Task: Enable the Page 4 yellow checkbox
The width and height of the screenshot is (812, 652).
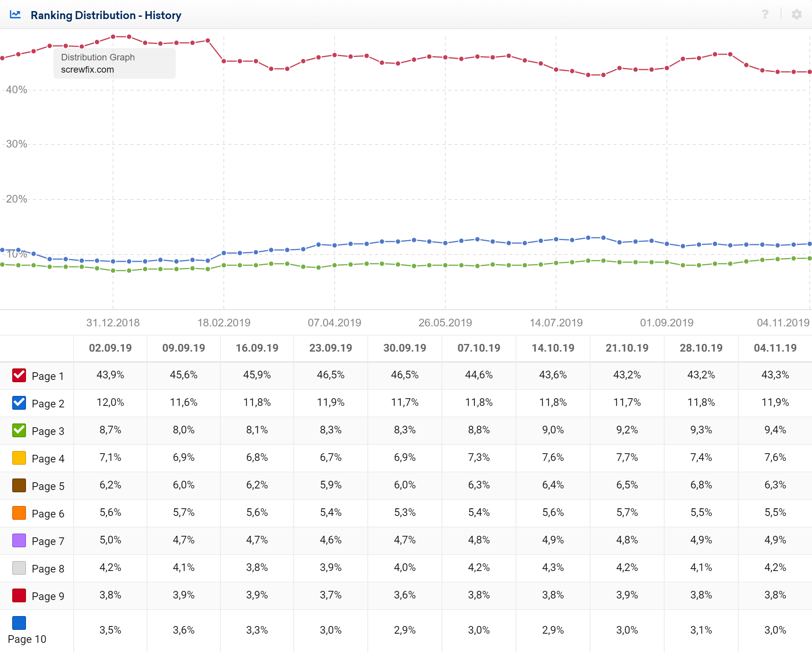Action: tap(19, 458)
